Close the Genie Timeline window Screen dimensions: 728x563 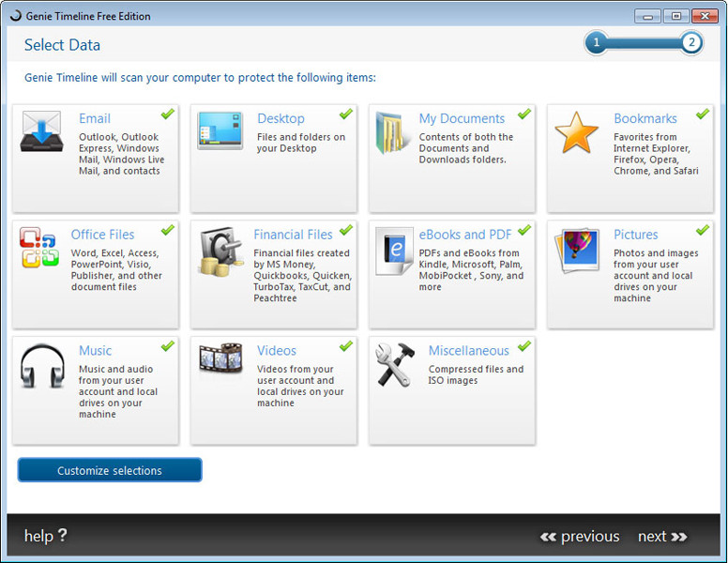pyautogui.click(x=705, y=16)
